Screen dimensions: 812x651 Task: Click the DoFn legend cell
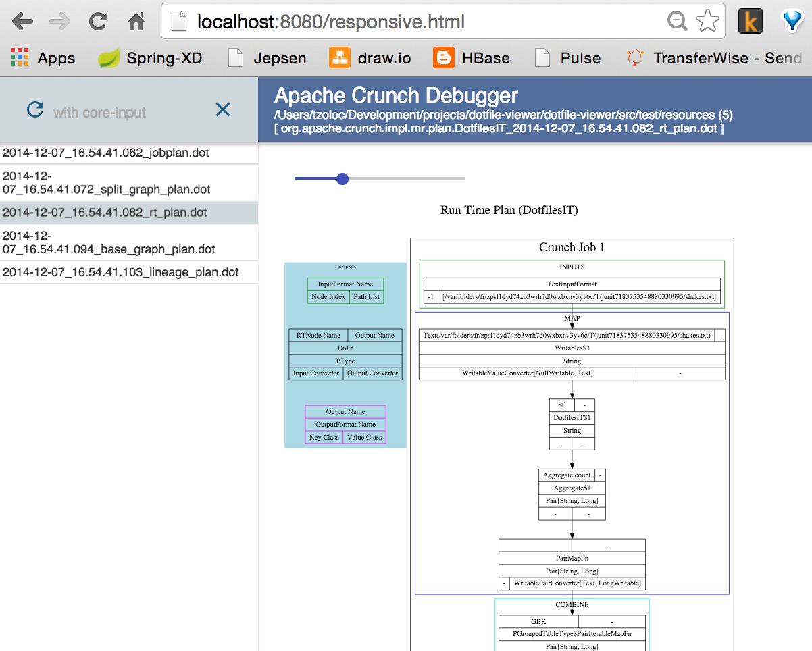pos(345,348)
